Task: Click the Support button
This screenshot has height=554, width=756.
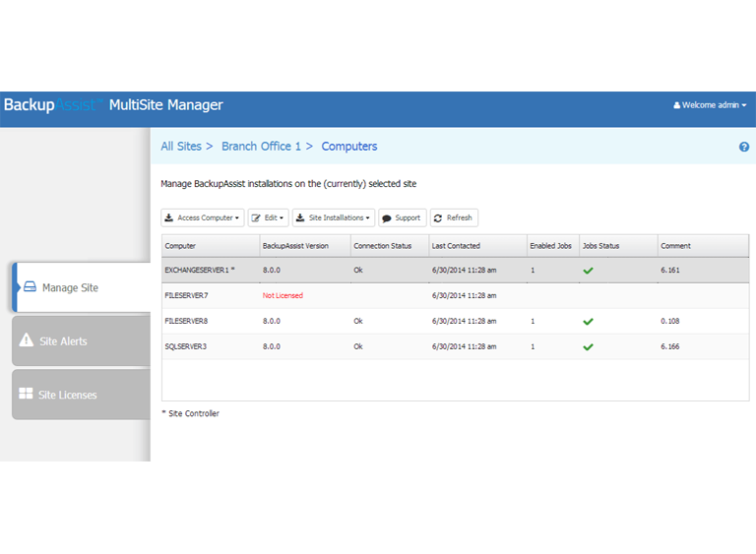Action: [401, 217]
